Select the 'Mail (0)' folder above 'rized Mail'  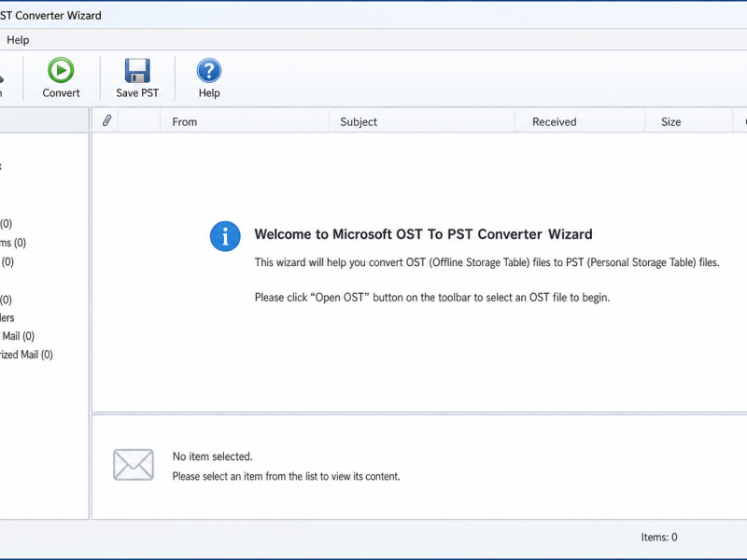pos(18,336)
